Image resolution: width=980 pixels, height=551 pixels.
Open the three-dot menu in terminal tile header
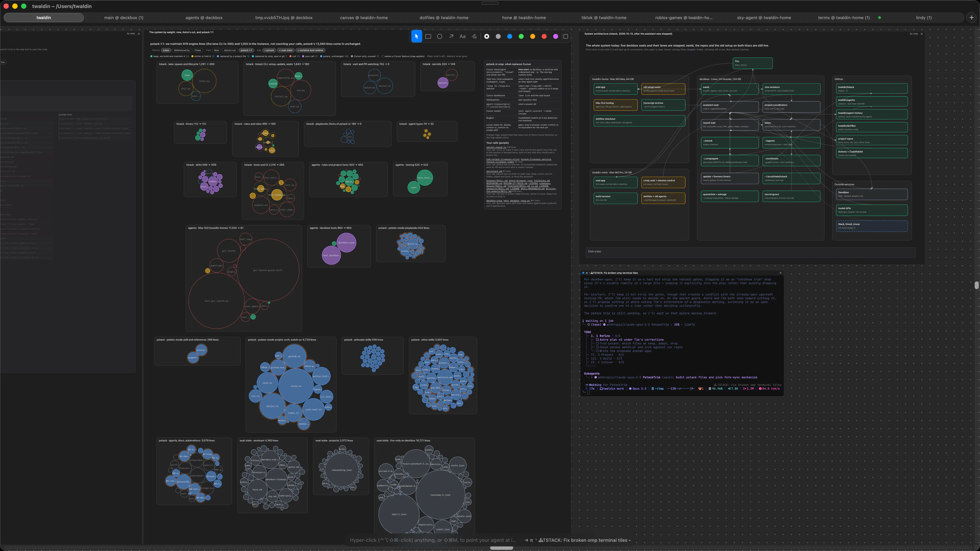click(589, 273)
